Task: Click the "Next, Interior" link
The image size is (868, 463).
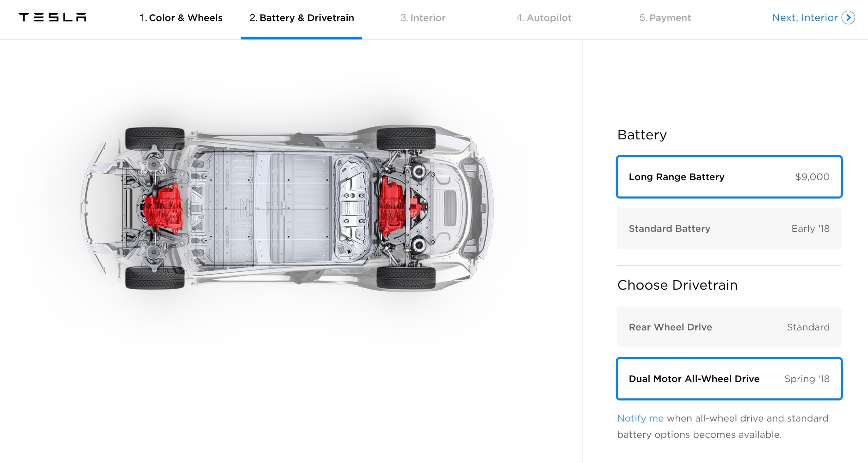Action: coord(804,18)
